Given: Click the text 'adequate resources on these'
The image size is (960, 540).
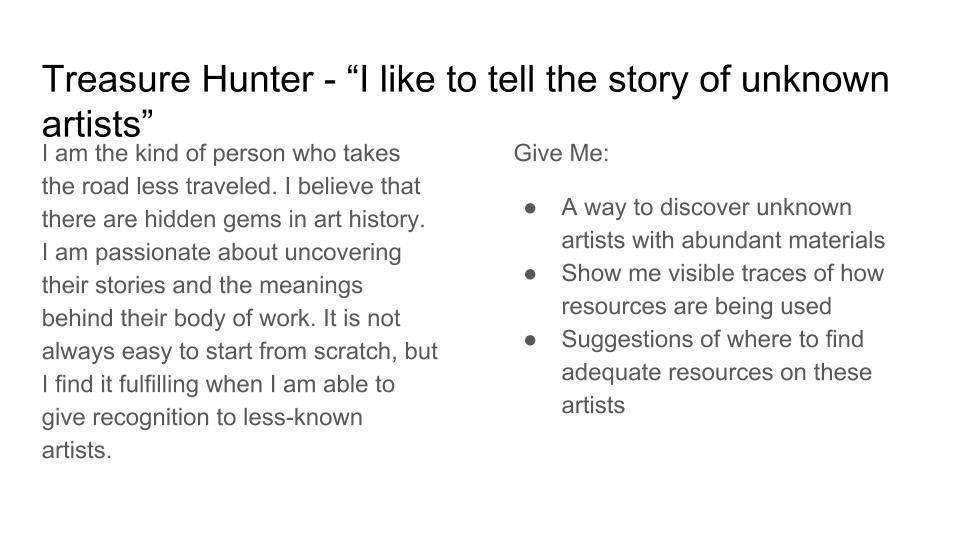Looking at the screenshot, I should [716, 373].
